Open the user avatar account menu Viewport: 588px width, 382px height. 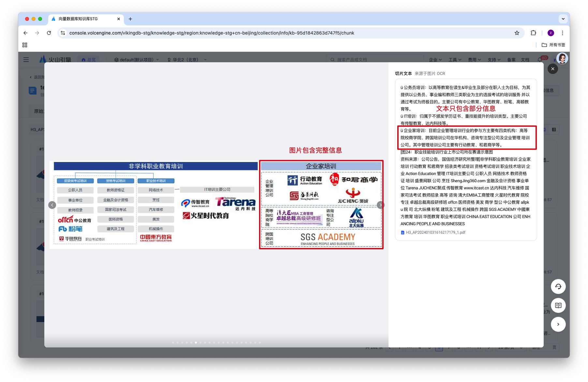(562, 58)
